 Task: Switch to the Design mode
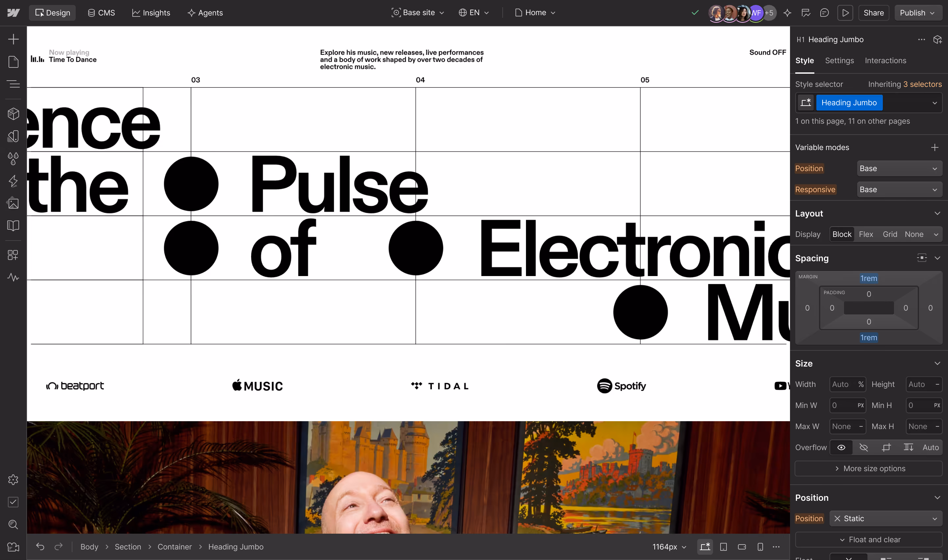(x=52, y=13)
